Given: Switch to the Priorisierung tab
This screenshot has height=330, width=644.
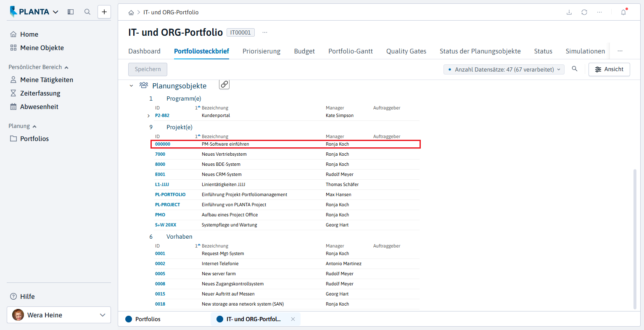Looking at the screenshot, I should click(x=261, y=51).
